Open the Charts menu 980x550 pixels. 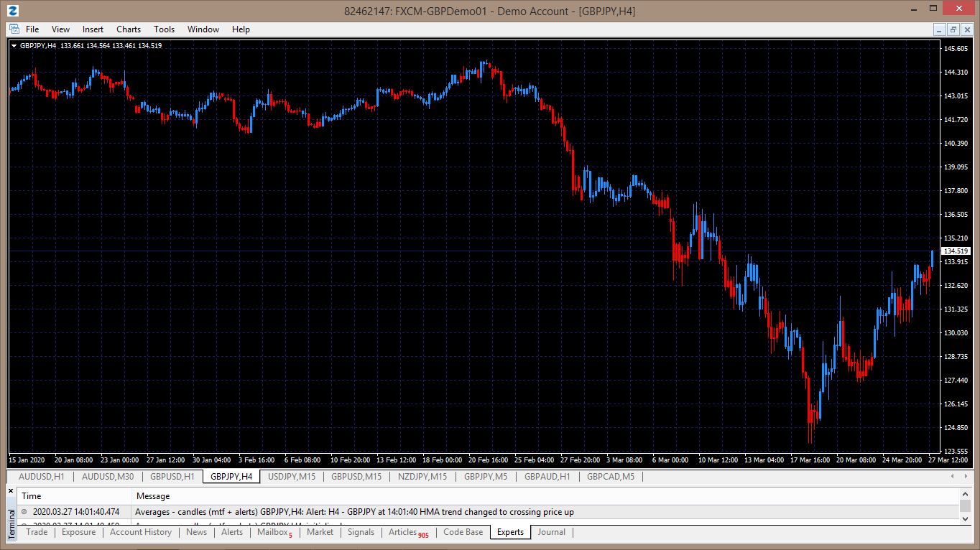129,29
